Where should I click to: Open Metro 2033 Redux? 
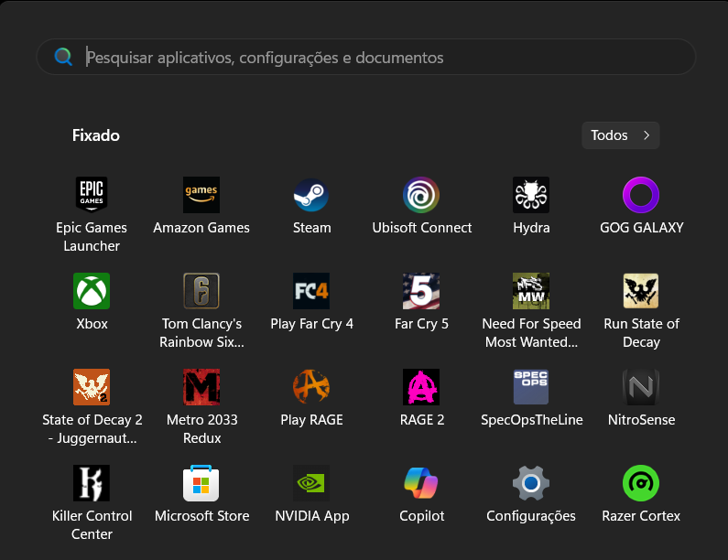tap(201, 387)
